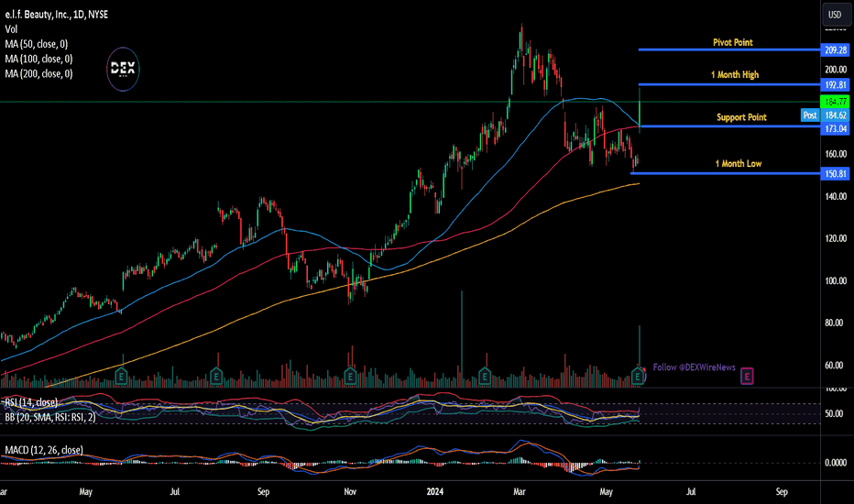Open the Follow @DEXWireNews link
The image size is (854, 504).
coord(694,367)
